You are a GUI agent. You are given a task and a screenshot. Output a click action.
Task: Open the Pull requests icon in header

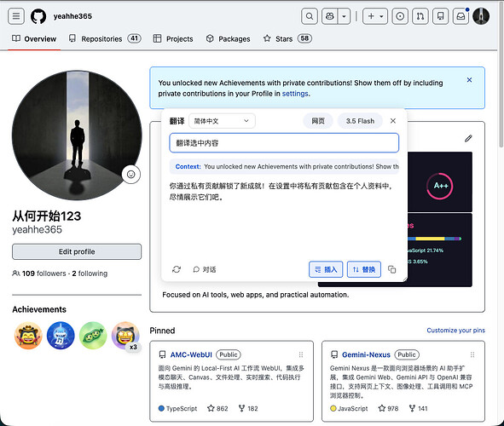coord(420,16)
